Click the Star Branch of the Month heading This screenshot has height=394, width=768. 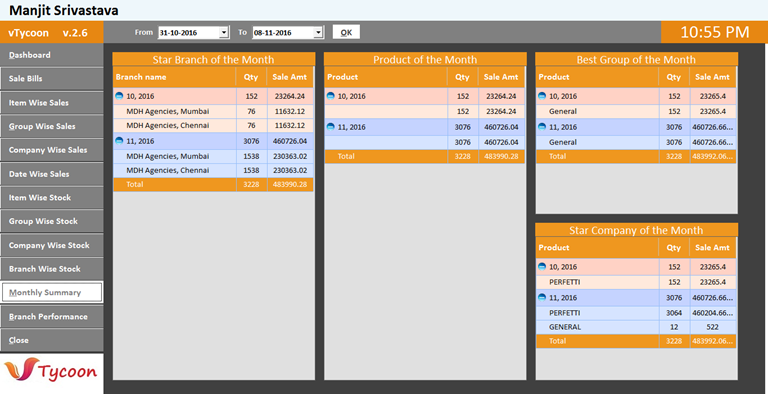point(214,59)
